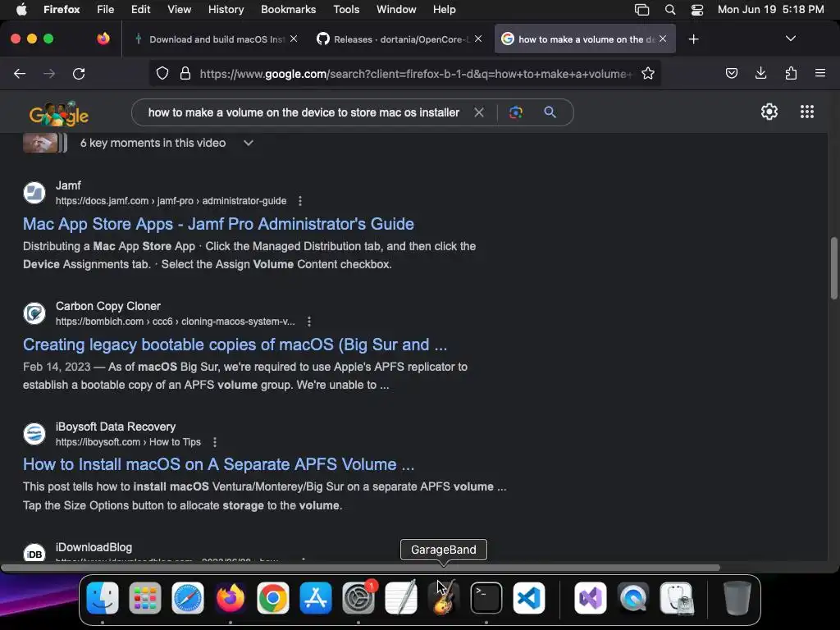
Task: Open Google apps grid
Action: [807, 112]
